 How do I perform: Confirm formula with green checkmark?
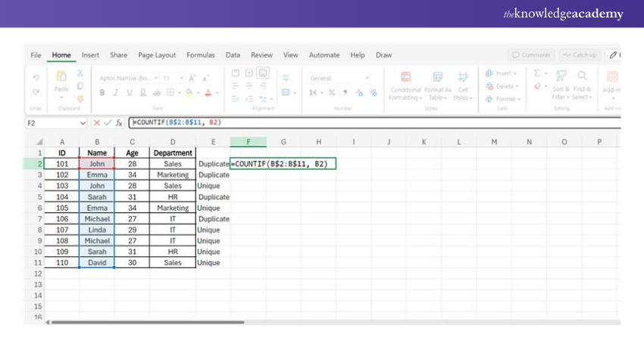(108, 122)
